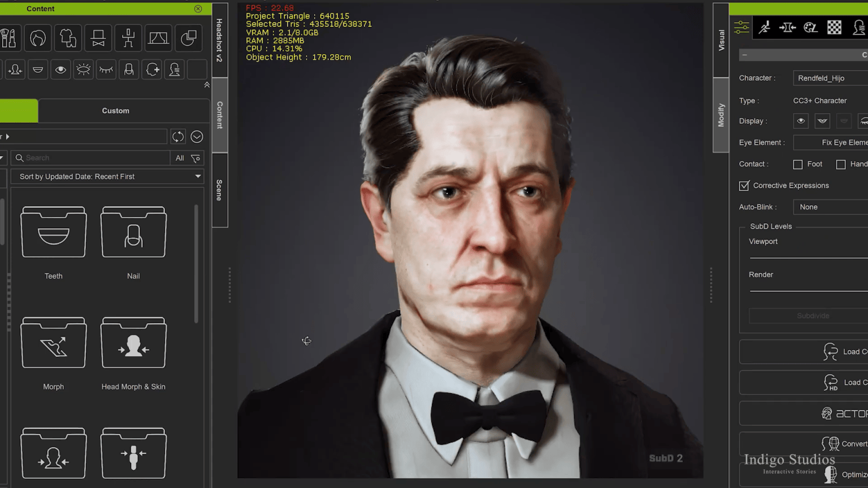The image size is (868, 488).
Task: Enable the Foot contact checkbox
Action: point(798,164)
